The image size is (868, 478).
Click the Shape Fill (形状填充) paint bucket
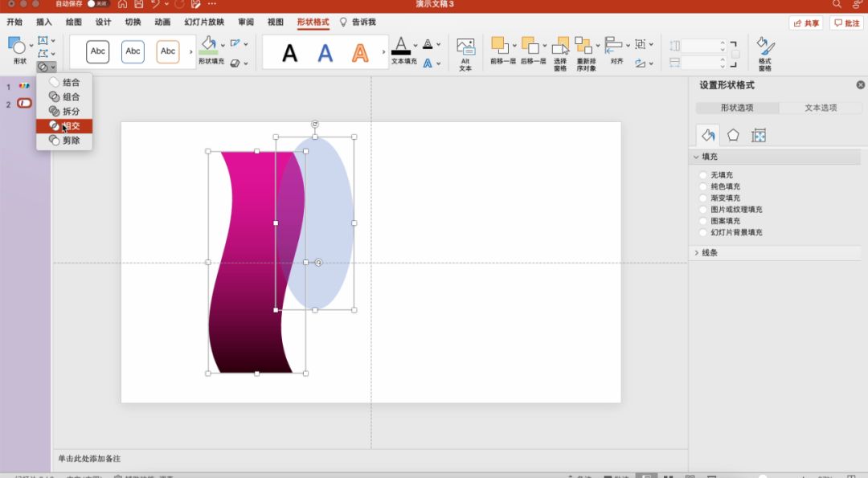coord(209,45)
